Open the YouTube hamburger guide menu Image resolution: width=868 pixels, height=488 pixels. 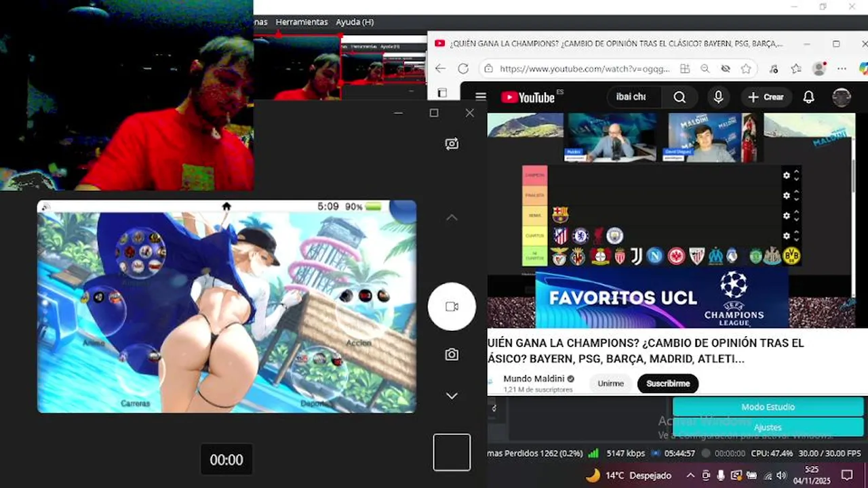[481, 97]
